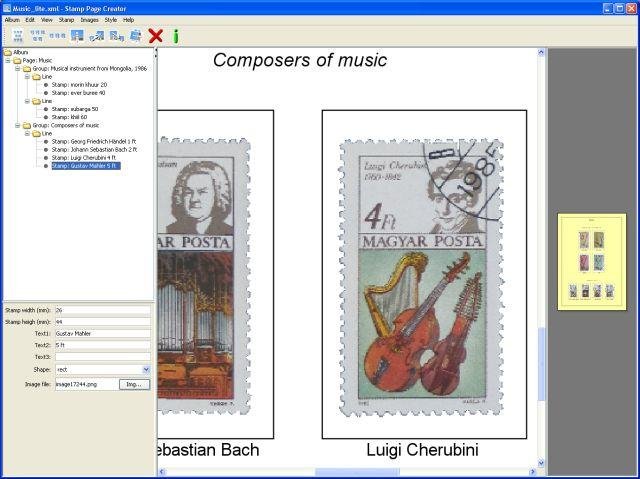
Task: Click the bullet icon beside Stamp: Luigi Cherubini
Action: coord(46,157)
